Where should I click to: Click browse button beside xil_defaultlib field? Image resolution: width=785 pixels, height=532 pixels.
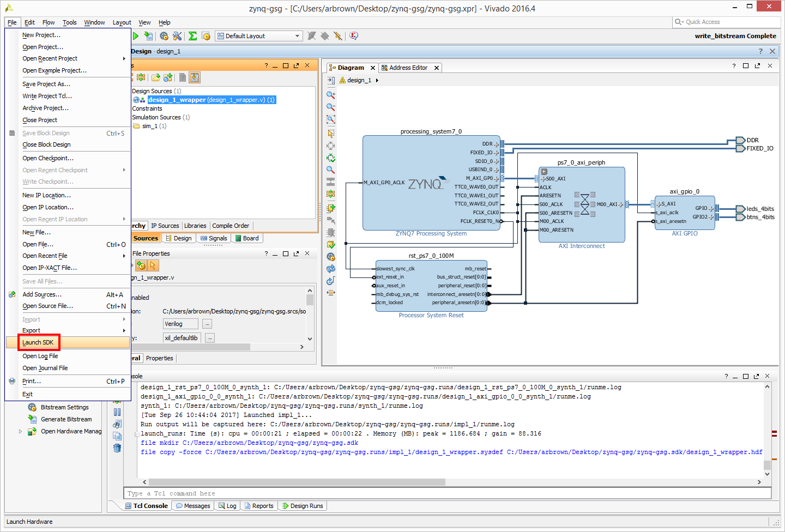210,338
